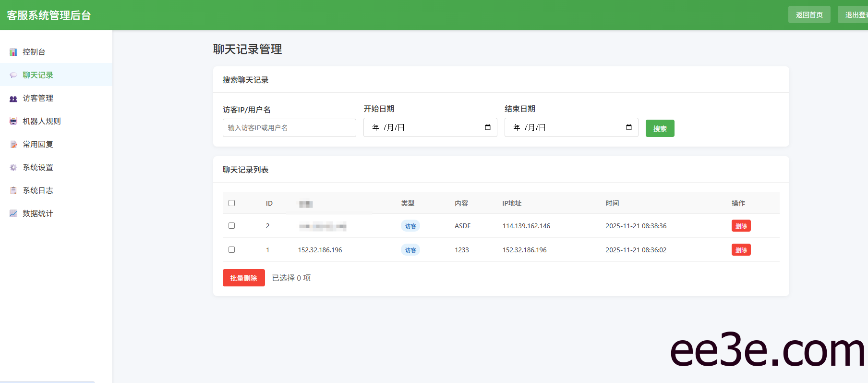The width and height of the screenshot is (868, 383).
Task: Check the checkbox for record ID 1
Action: 232,249
